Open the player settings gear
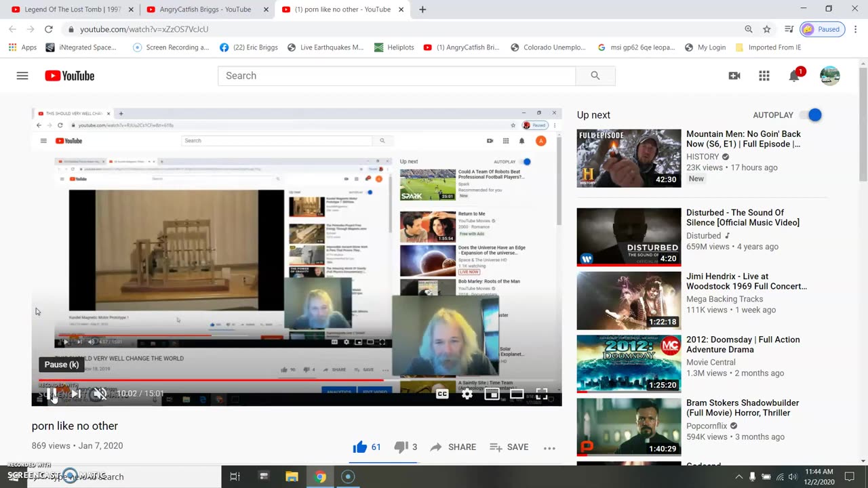 [x=467, y=394]
